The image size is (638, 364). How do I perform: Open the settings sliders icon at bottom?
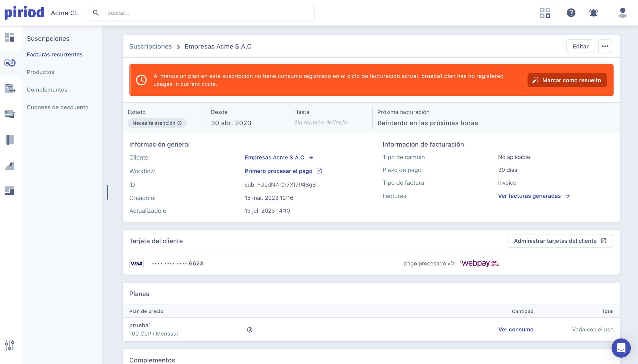click(10, 345)
